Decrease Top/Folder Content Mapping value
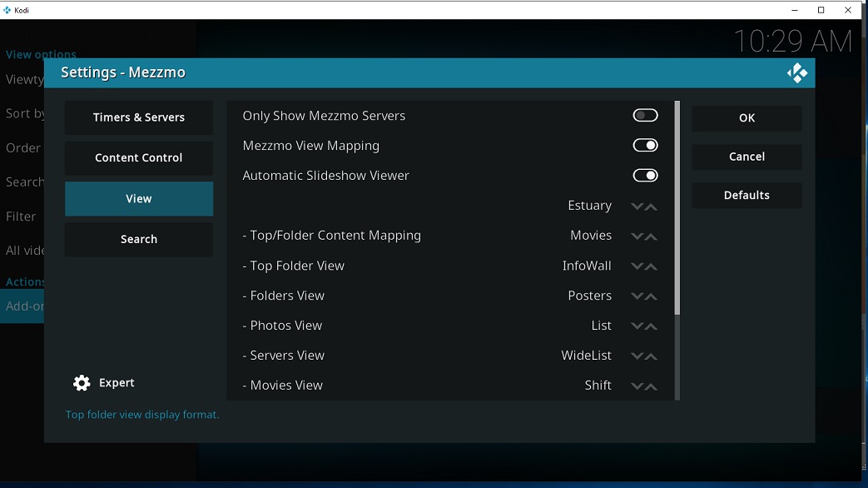Viewport: 868px width, 488px height. 637,236
